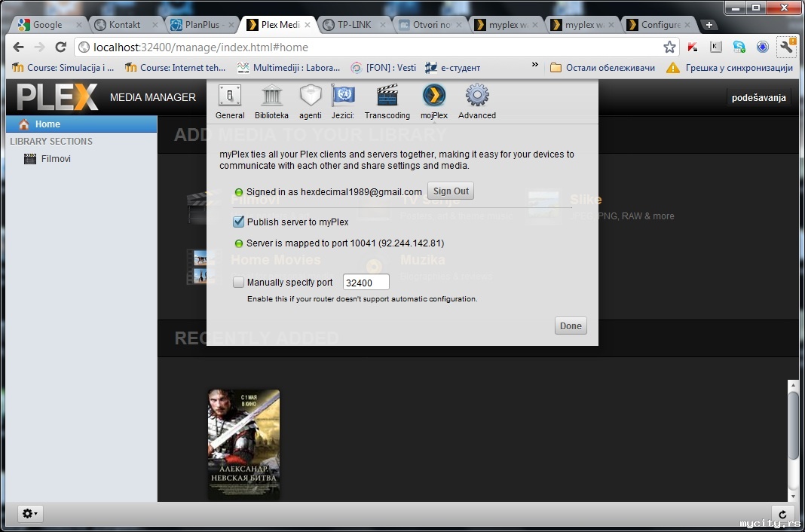Toggle Publish server to myPlex checkbox
The width and height of the screenshot is (805, 532).
tap(238, 222)
